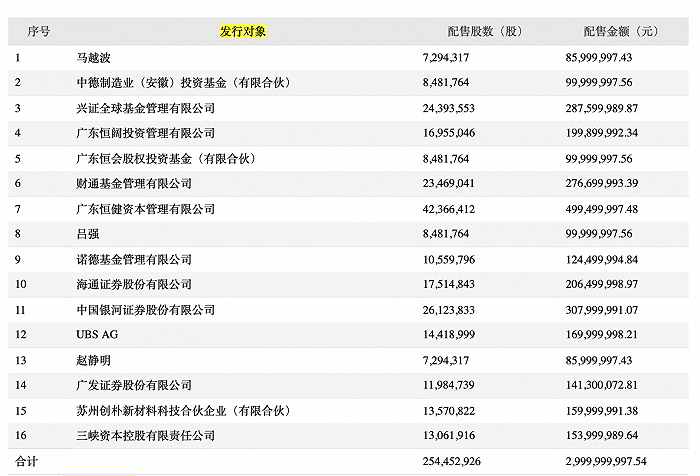700x476 pixels.
Task: Select 苏州创朴新材料科技合伙企业（有限合伙）
Action: pyautogui.click(x=183, y=411)
